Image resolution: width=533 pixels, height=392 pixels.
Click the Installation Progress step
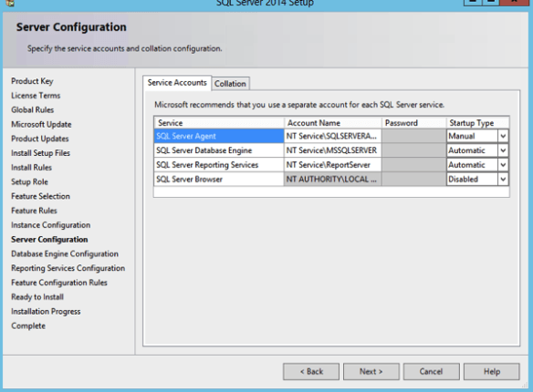[x=46, y=312]
